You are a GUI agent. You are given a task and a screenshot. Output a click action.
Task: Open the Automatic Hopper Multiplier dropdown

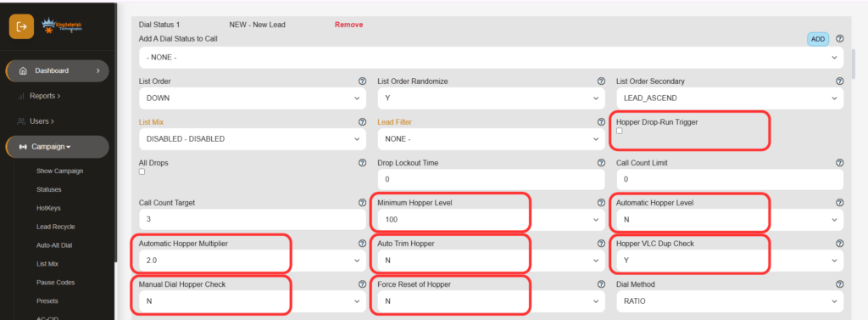point(253,261)
